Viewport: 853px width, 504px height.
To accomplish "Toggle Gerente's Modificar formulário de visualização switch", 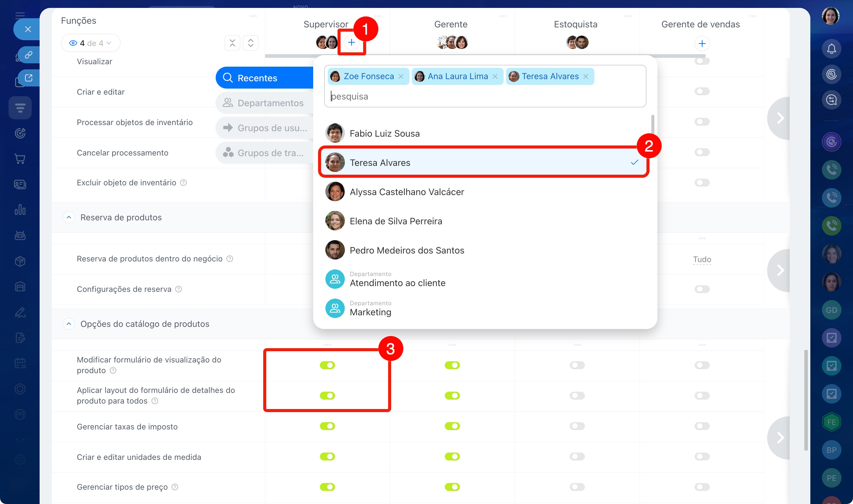I will point(452,365).
